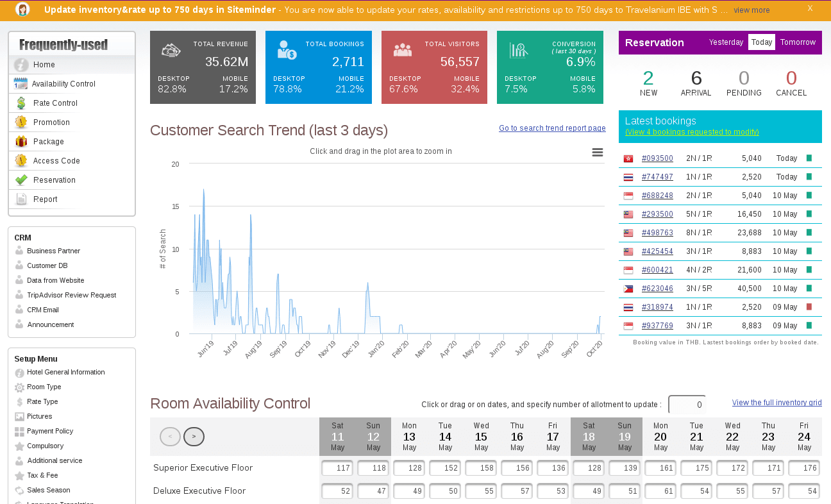
Task: Select the Tomorrow reservation tab
Action: coord(798,42)
